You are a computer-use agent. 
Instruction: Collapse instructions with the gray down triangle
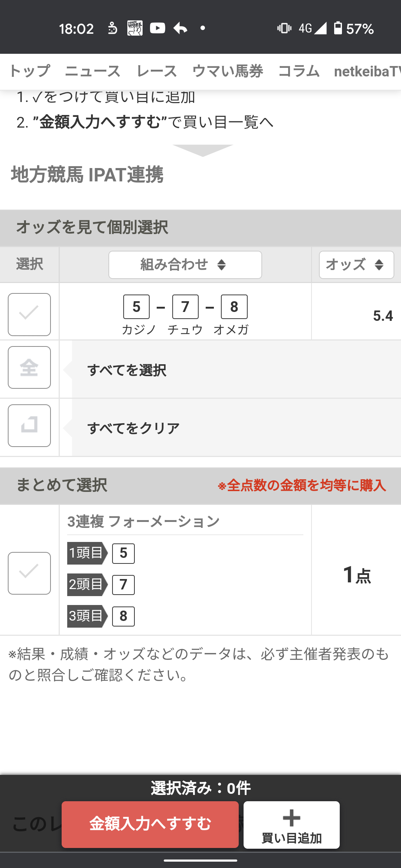click(202, 150)
